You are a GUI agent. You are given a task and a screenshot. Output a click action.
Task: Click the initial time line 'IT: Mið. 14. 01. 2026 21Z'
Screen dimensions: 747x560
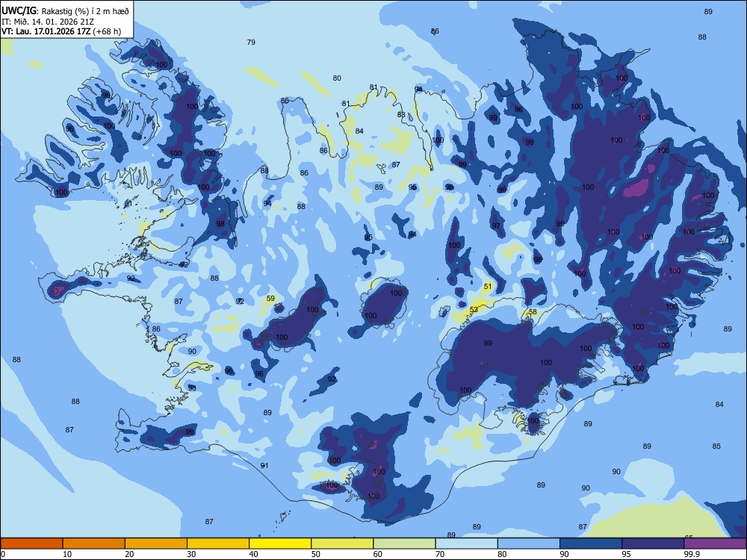click(x=47, y=22)
